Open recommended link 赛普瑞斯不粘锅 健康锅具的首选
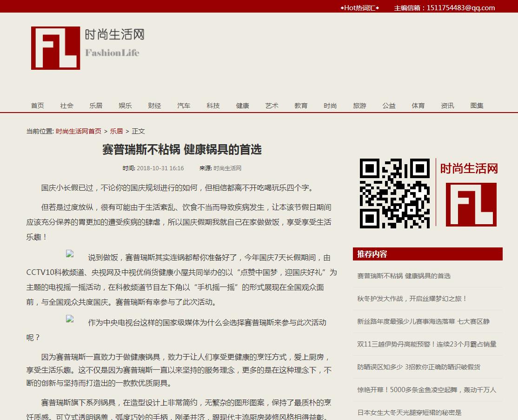The image size is (518, 420). coord(404,276)
